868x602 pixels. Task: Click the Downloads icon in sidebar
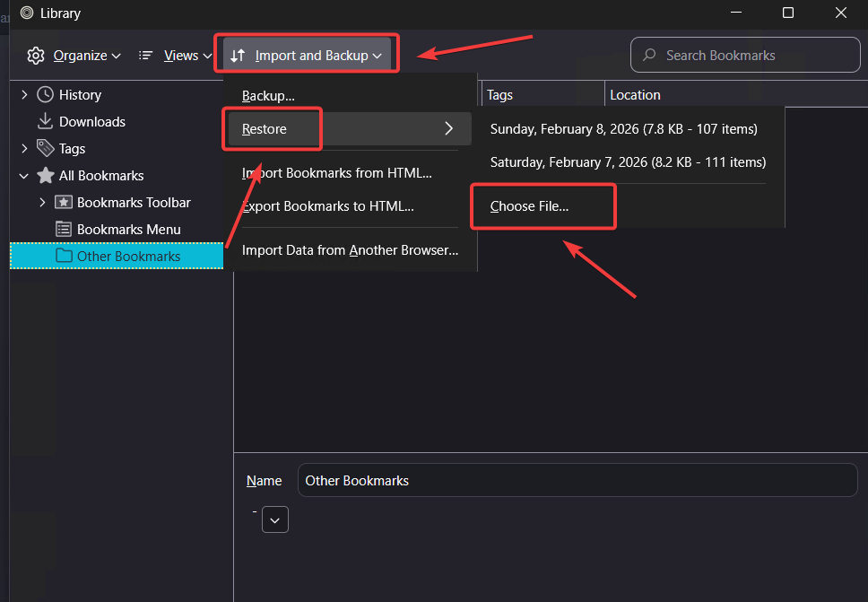tap(46, 121)
